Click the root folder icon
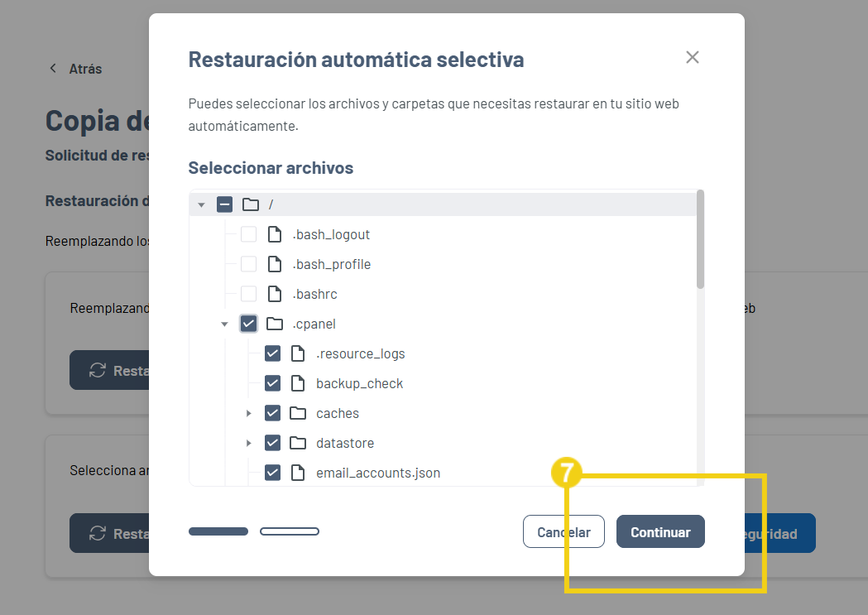868x615 pixels. click(251, 204)
